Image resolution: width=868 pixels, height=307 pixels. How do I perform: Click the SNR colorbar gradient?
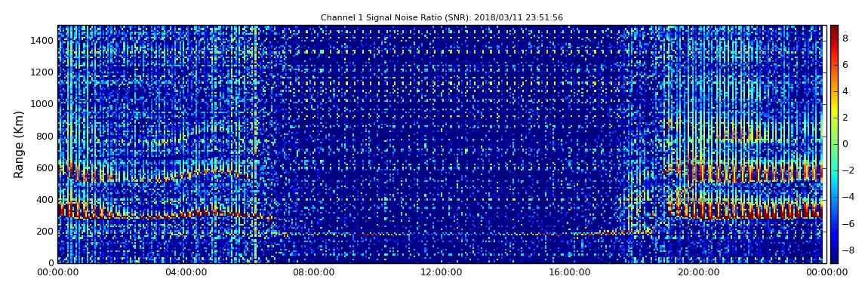point(834,144)
